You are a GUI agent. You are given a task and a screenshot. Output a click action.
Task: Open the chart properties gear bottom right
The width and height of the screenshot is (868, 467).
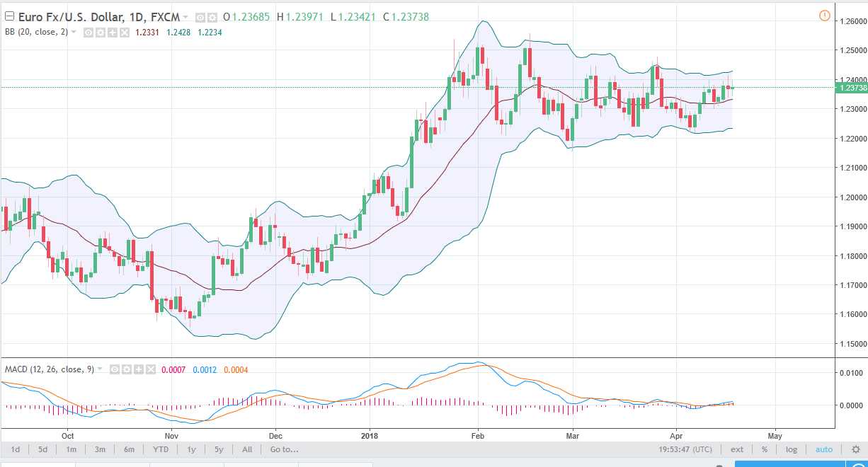[855, 449]
